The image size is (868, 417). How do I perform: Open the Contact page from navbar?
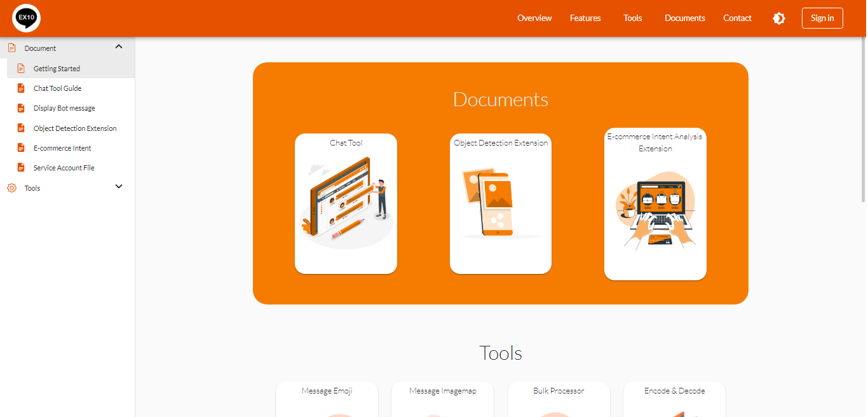coord(737,18)
